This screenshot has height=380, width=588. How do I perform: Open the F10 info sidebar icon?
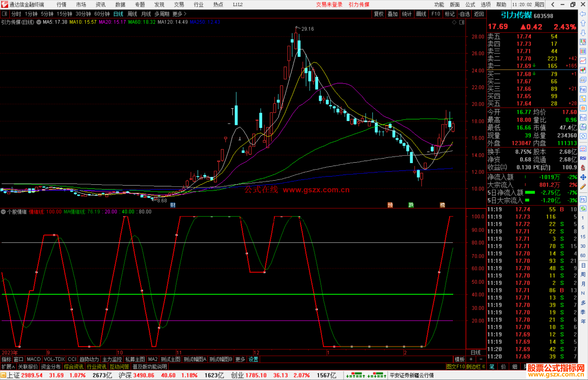(583, 89)
